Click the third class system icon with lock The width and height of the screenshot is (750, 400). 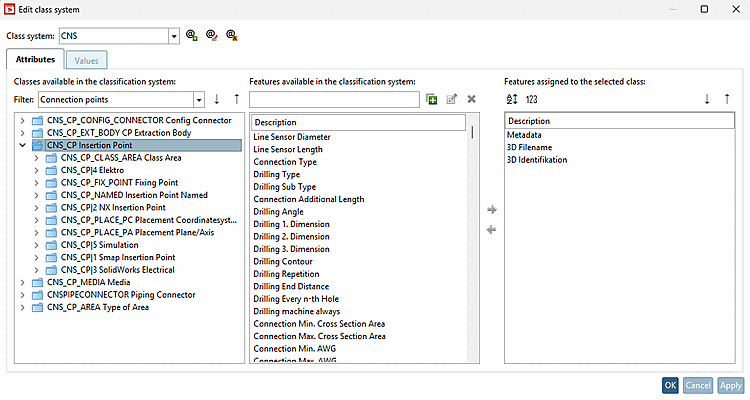pos(231,35)
